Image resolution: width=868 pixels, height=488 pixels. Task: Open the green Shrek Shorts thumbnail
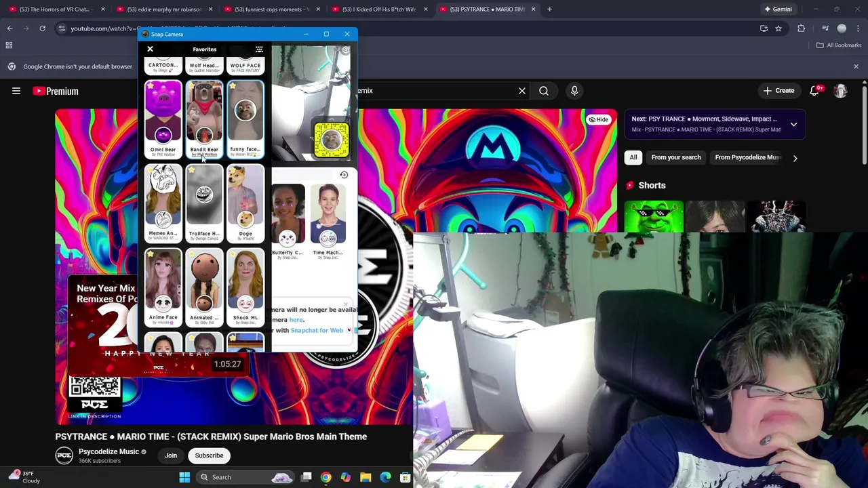pos(654,217)
